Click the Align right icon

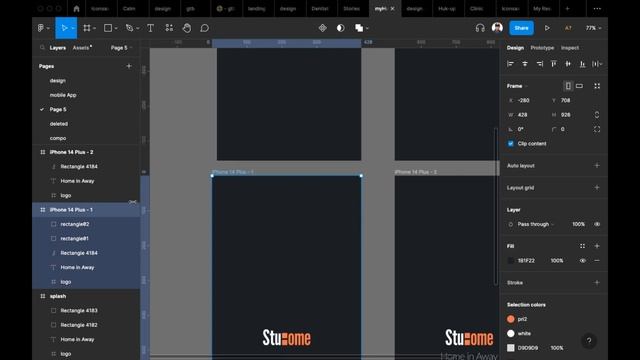tap(540, 64)
